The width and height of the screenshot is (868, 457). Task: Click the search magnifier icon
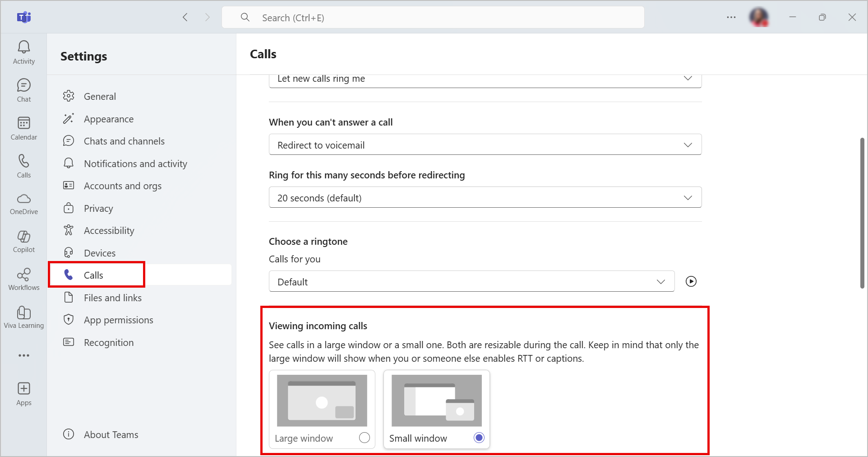(245, 17)
